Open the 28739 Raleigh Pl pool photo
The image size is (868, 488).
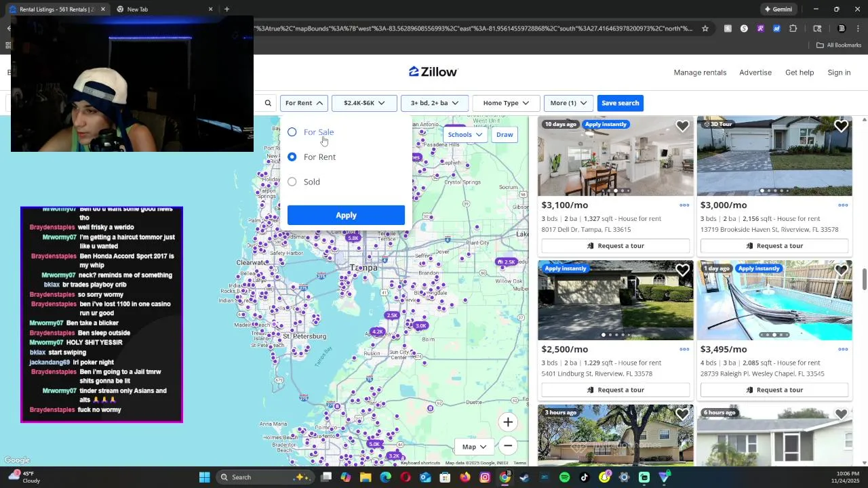coord(774,300)
